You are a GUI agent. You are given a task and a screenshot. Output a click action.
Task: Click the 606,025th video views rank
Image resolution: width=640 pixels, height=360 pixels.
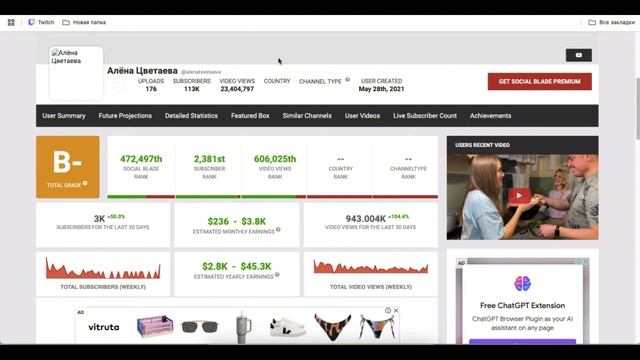click(x=275, y=159)
